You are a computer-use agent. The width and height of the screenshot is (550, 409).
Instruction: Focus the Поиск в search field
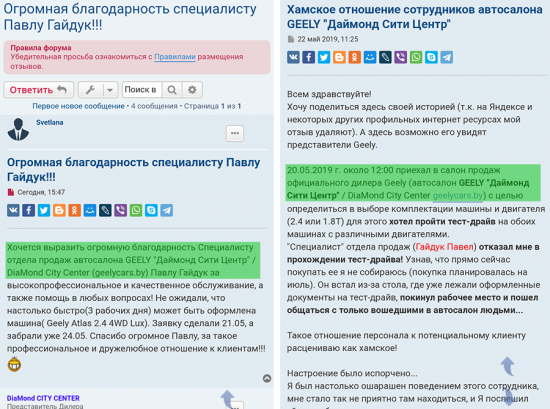point(142,90)
